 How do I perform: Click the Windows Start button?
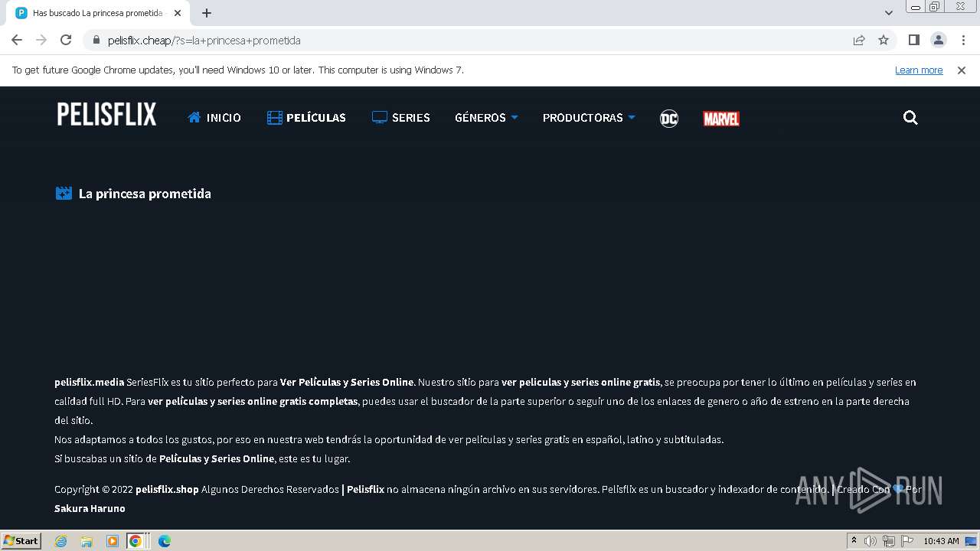[21, 541]
